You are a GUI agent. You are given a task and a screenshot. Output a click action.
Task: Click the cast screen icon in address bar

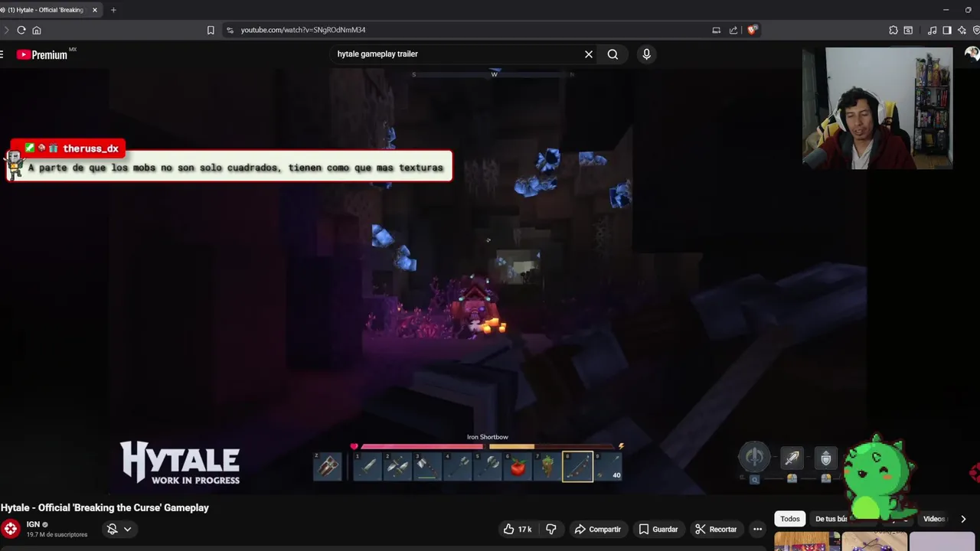coord(716,30)
